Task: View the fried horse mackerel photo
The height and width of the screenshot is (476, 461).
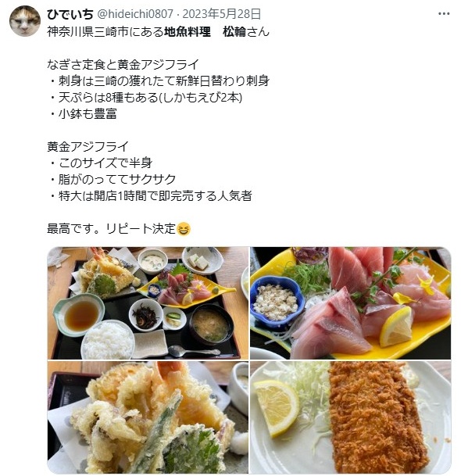Action: (351, 417)
